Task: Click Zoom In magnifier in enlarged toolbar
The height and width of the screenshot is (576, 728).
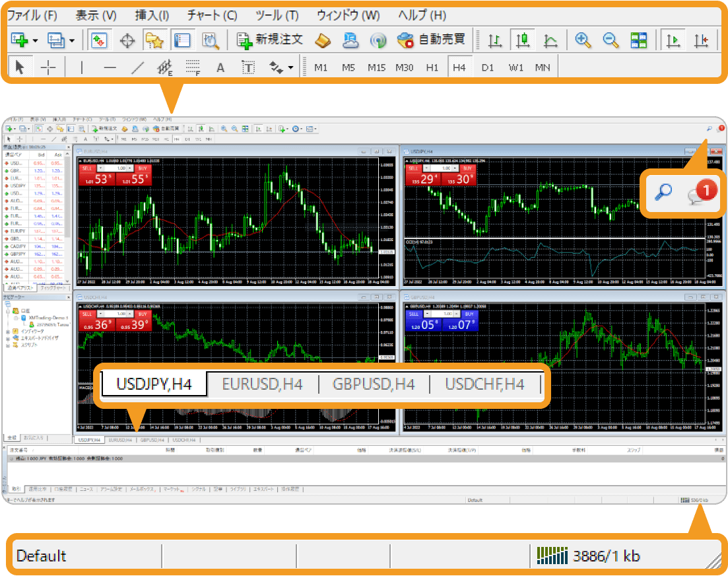Action: pos(583,40)
